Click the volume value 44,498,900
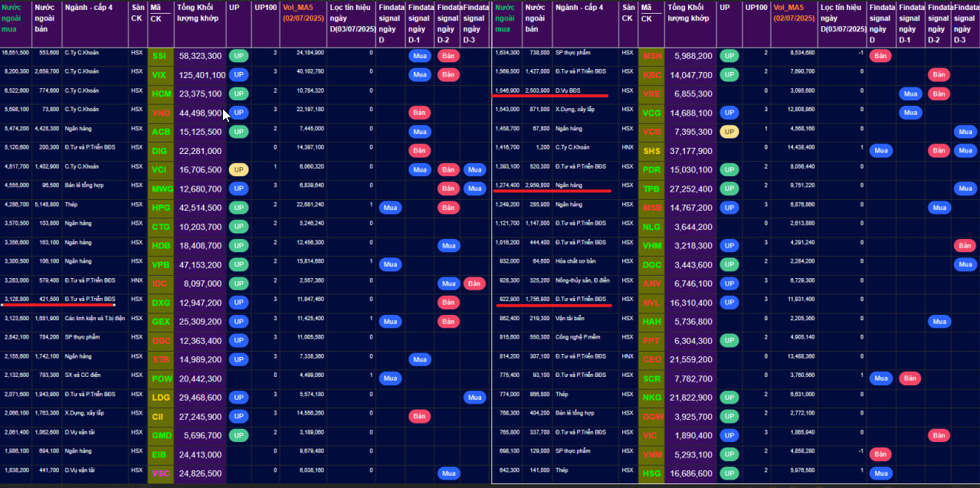This screenshot has height=488, width=980. click(x=200, y=113)
